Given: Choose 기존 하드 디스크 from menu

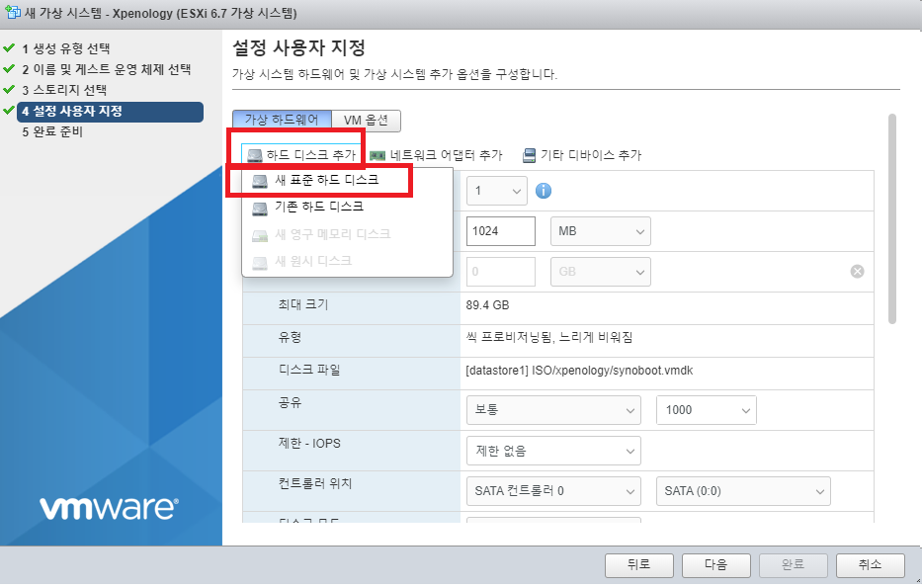Looking at the screenshot, I should tap(347, 207).
